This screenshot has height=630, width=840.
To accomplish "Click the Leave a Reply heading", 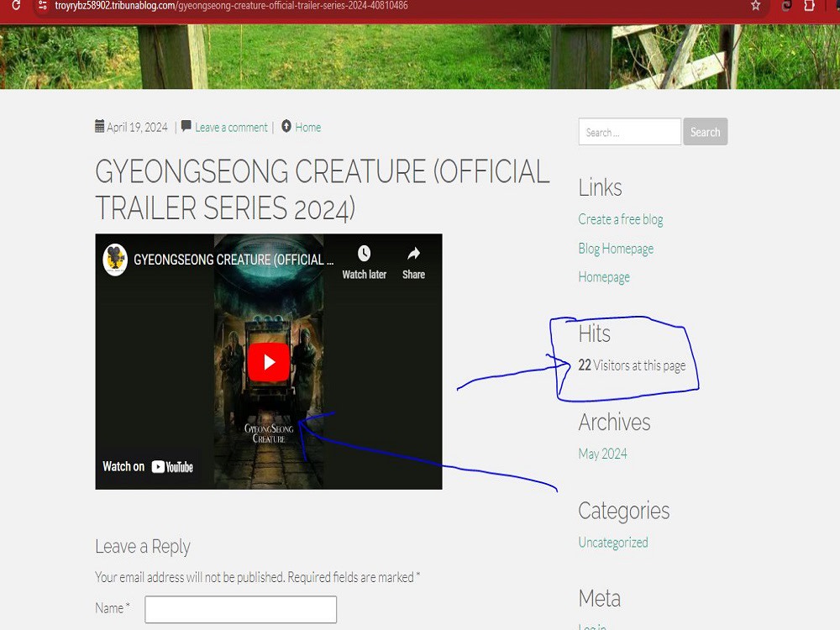I will click(143, 547).
